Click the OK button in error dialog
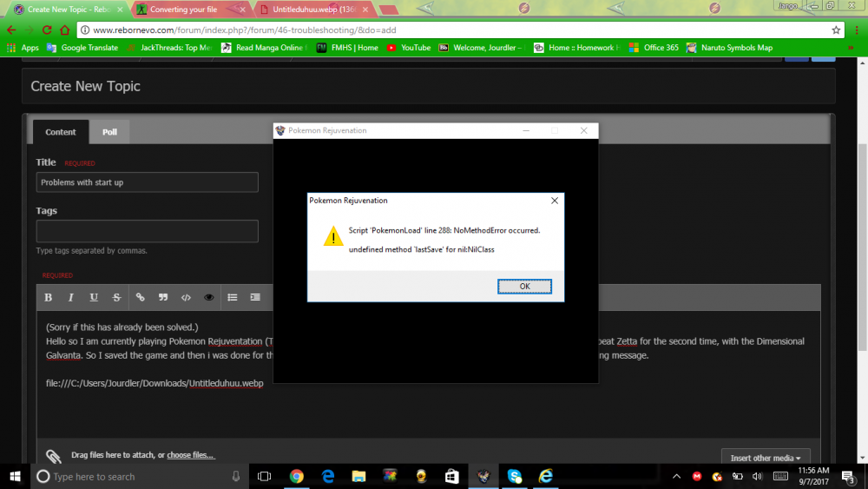 [x=524, y=287]
